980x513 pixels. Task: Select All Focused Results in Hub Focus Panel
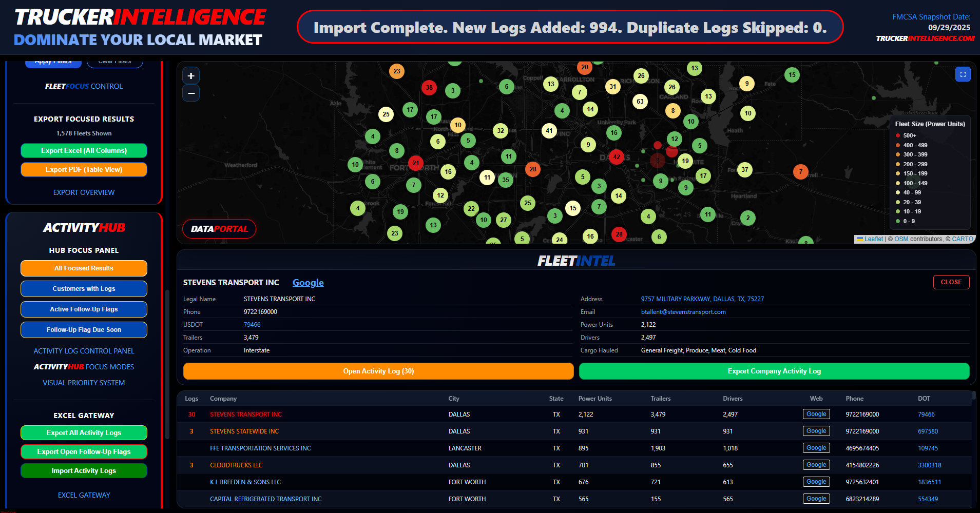(84, 268)
